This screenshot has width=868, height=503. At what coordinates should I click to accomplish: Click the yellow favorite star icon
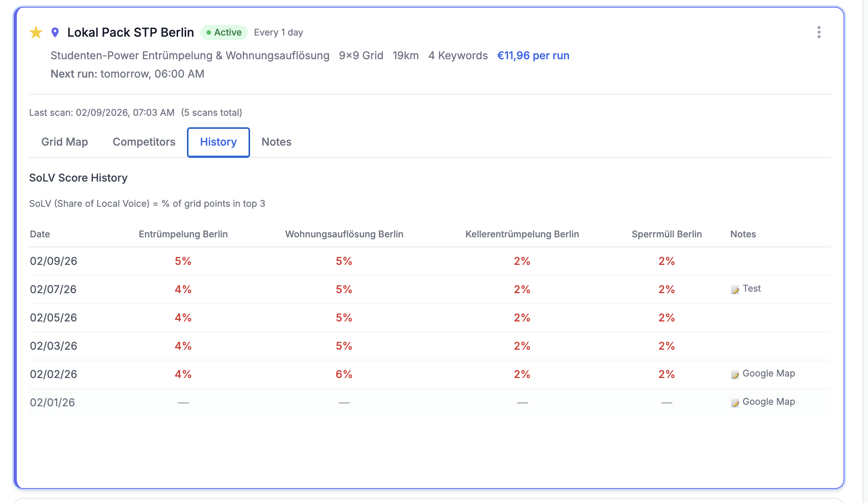point(36,32)
